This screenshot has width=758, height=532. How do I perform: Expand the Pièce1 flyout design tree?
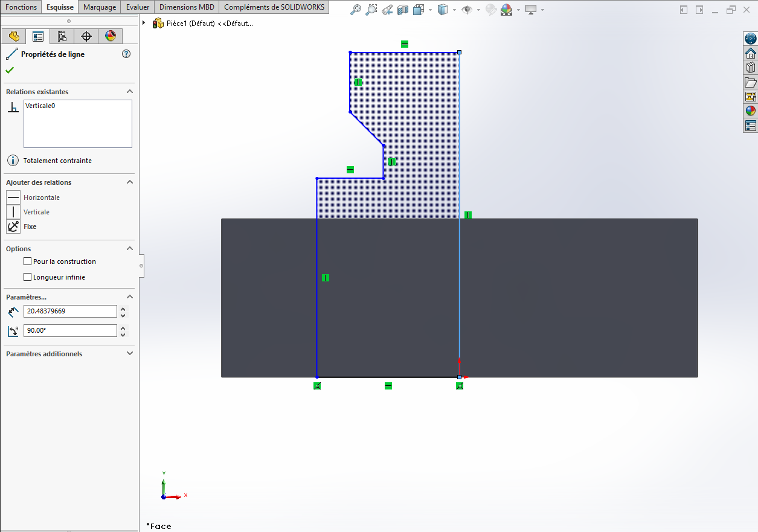[144, 23]
